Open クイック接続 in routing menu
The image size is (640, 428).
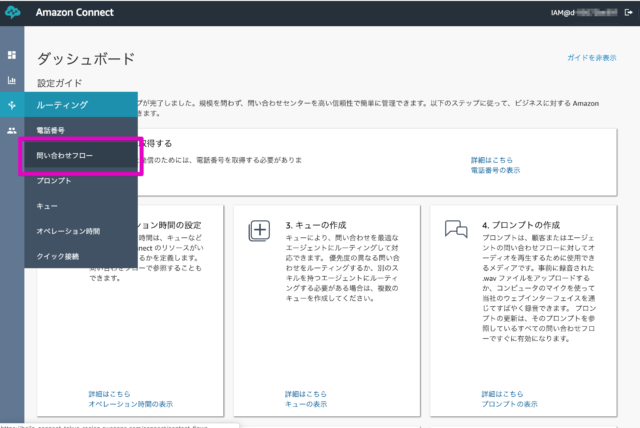coord(81,256)
